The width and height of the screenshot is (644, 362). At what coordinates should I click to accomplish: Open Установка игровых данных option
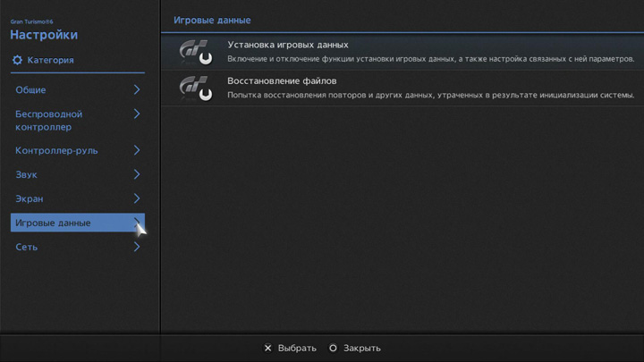click(288, 45)
